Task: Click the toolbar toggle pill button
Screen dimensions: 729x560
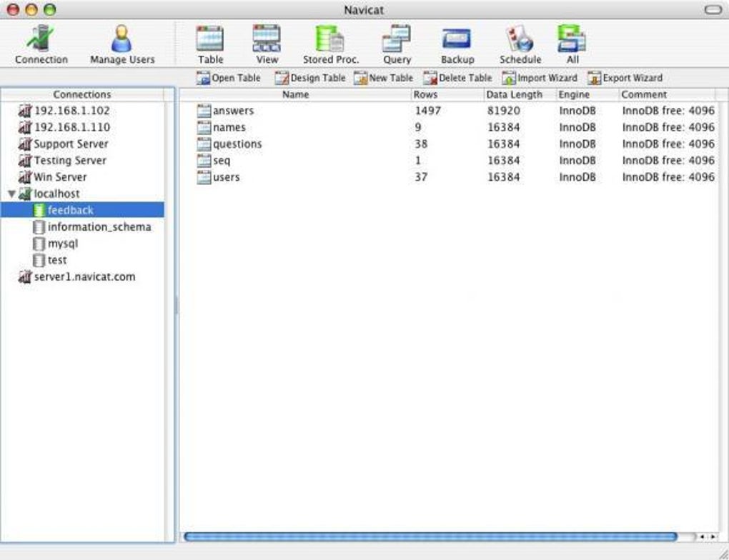Action: tap(713, 10)
